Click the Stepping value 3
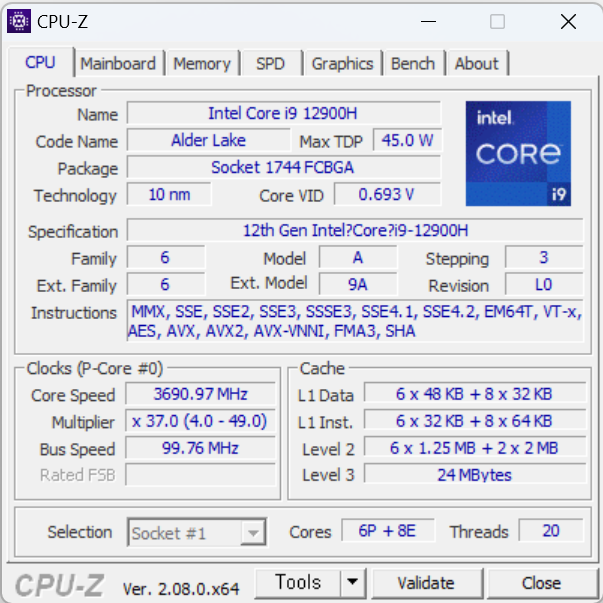This screenshot has height=603, width=603. click(x=544, y=258)
